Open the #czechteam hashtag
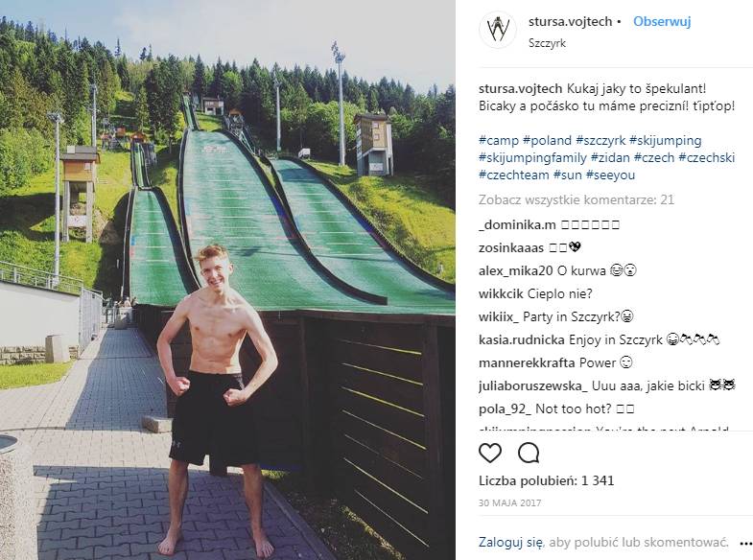753x560 pixels. 514,175
